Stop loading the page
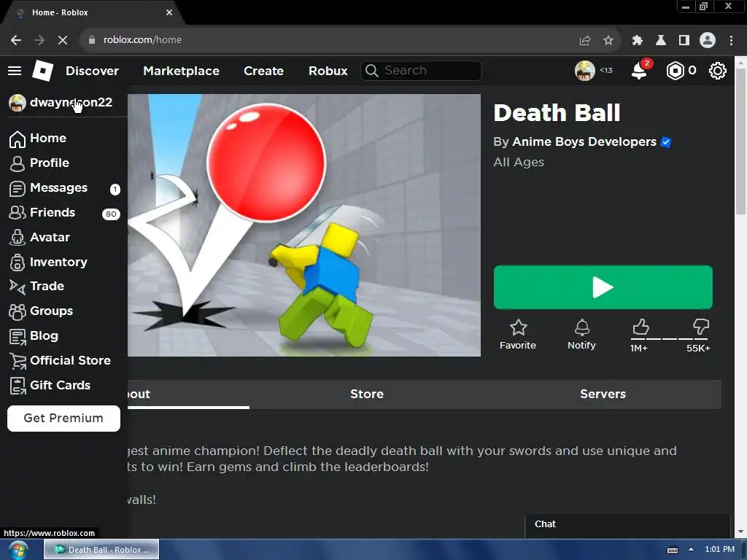The height and width of the screenshot is (560, 747). [x=63, y=40]
